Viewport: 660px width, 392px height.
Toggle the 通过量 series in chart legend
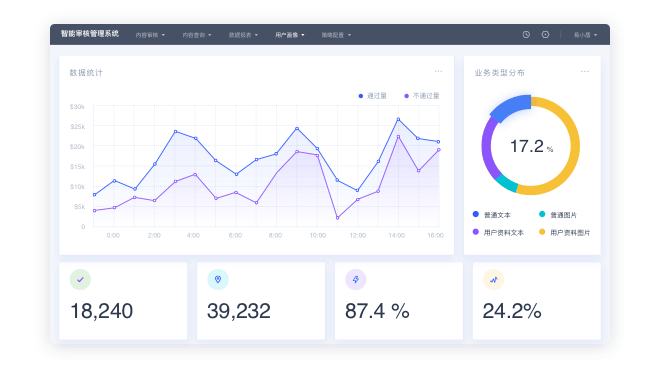pos(373,96)
